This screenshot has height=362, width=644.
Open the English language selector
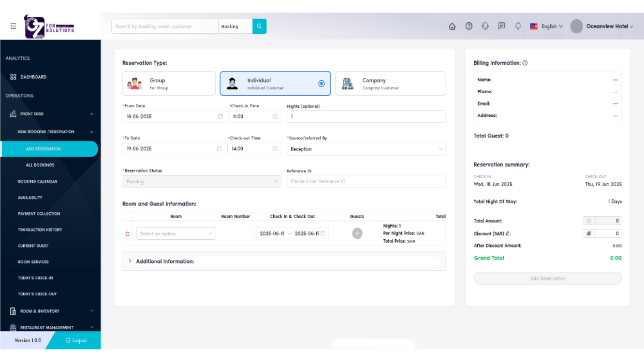coord(547,27)
